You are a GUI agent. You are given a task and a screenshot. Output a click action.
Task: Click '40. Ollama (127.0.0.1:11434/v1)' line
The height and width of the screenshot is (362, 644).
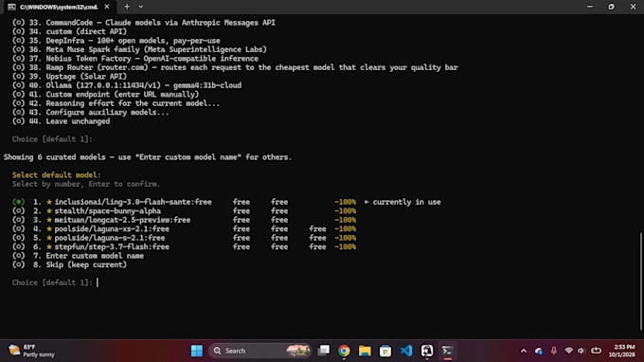[127, 85]
